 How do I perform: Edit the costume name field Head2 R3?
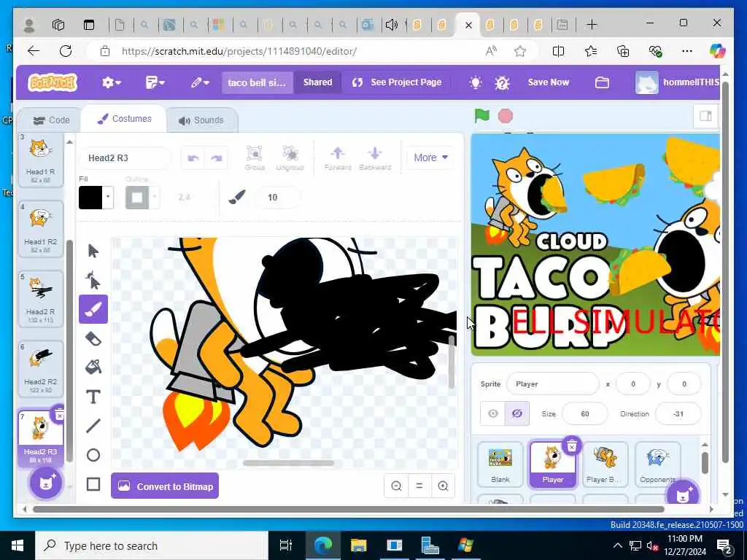click(x=125, y=158)
